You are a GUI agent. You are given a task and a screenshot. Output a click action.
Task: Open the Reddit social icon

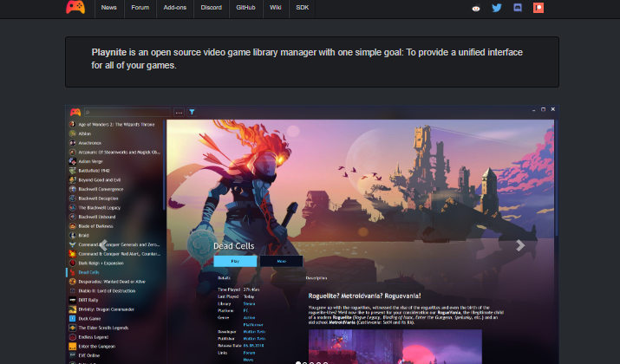(x=476, y=8)
